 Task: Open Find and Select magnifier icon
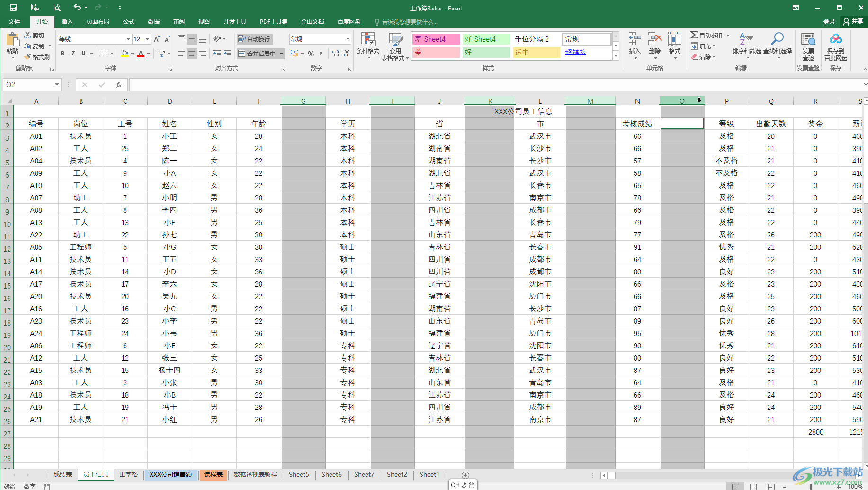(777, 39)
